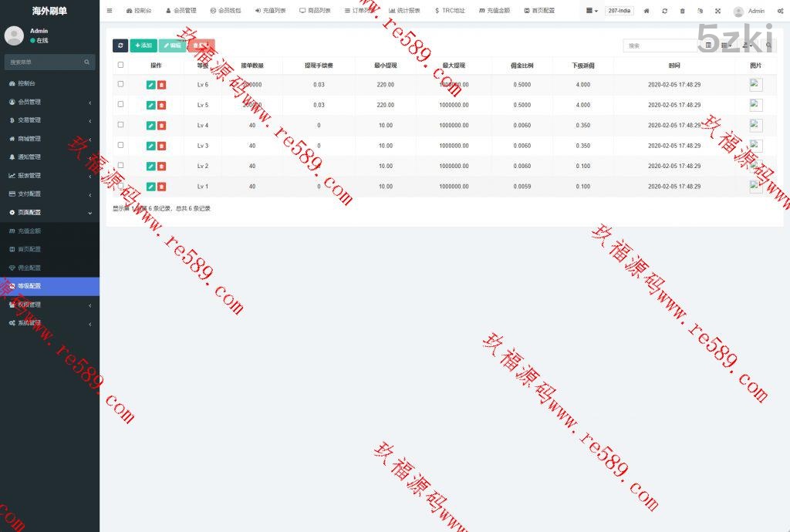Screen dimensions: 790x532
Task: Select the highlighted 等级配置 sidebar item
Action: pyautogui.click(x=49, y=286)
